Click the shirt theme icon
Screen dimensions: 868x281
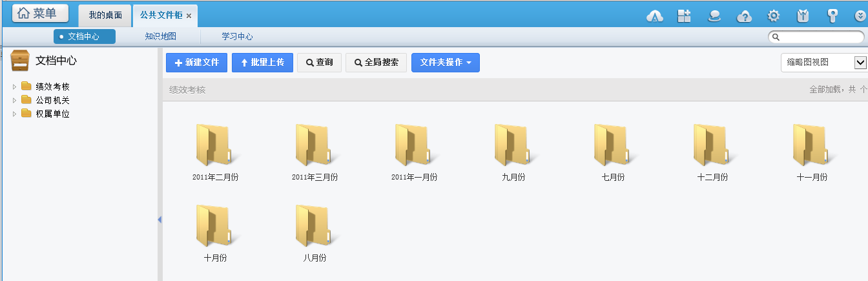(x=803, y=16)
